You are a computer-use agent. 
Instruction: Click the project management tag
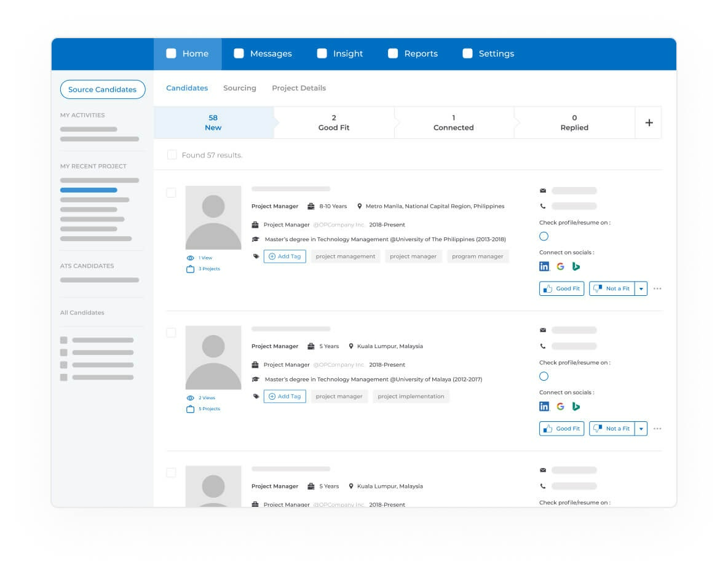[x=346, y=256]
